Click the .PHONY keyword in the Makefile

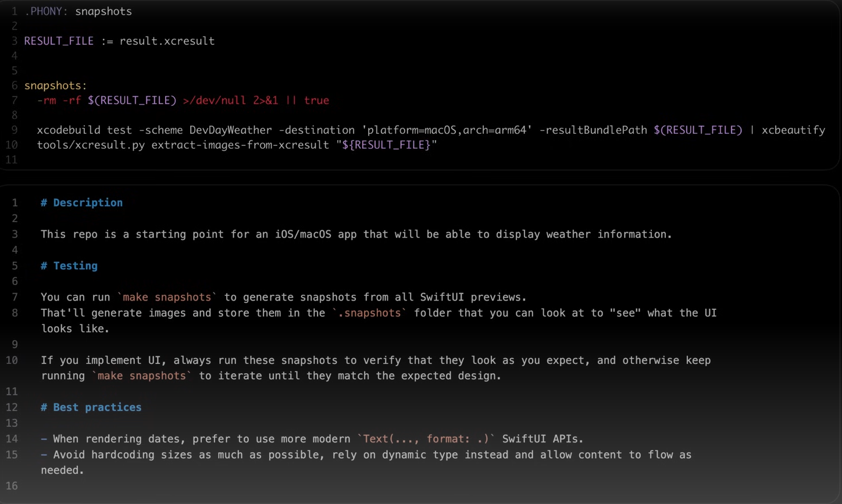(45, 12)
